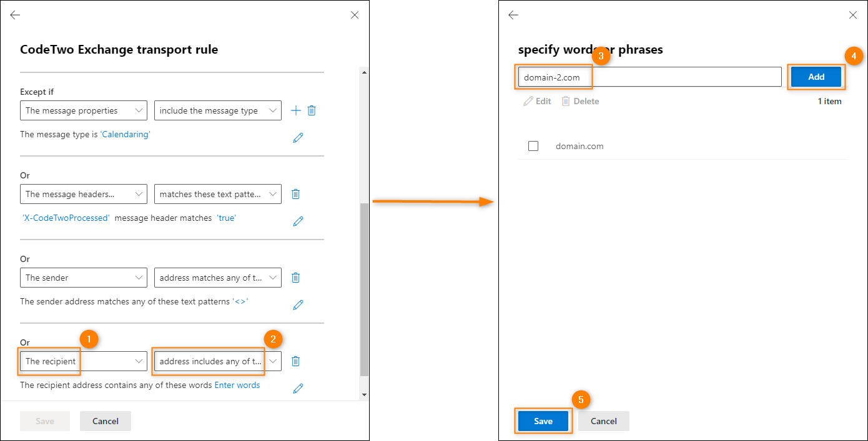Open 'address includes any of' dropdown
Image resolution: width=868 pixels, height=441 pixels.
[x=218, y=361]
